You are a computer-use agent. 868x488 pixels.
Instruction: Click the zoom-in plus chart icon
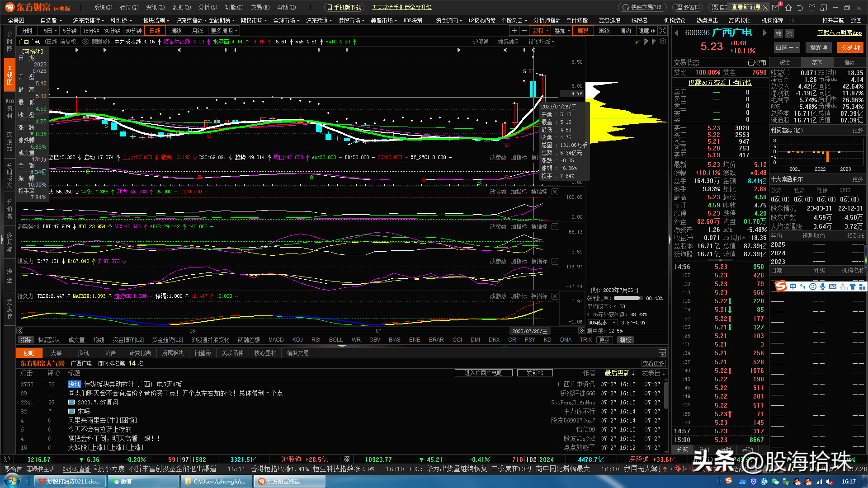(x=514, y=31)
